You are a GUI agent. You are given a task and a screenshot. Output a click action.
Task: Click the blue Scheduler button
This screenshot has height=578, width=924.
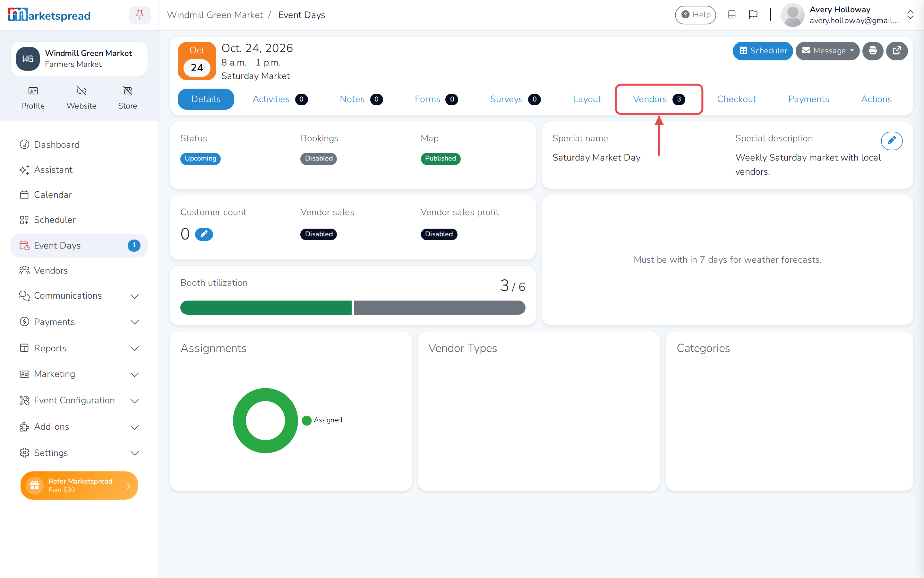pos(763,51)
